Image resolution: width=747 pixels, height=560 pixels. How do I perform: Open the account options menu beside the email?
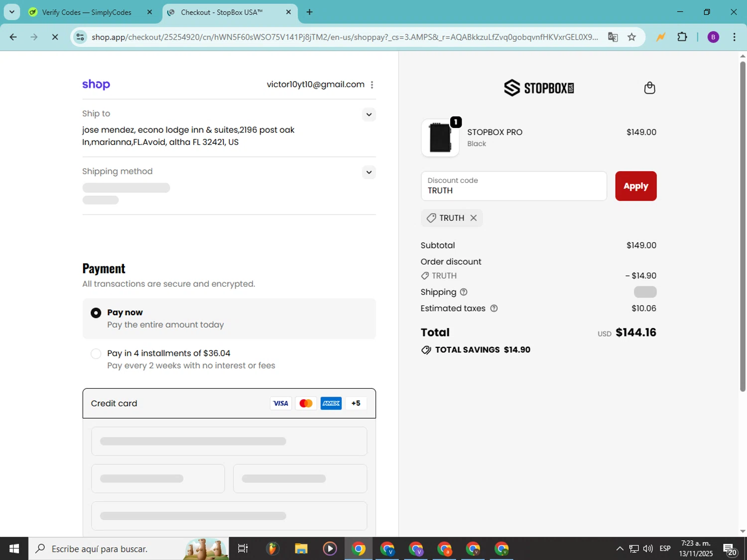[372, 85]
